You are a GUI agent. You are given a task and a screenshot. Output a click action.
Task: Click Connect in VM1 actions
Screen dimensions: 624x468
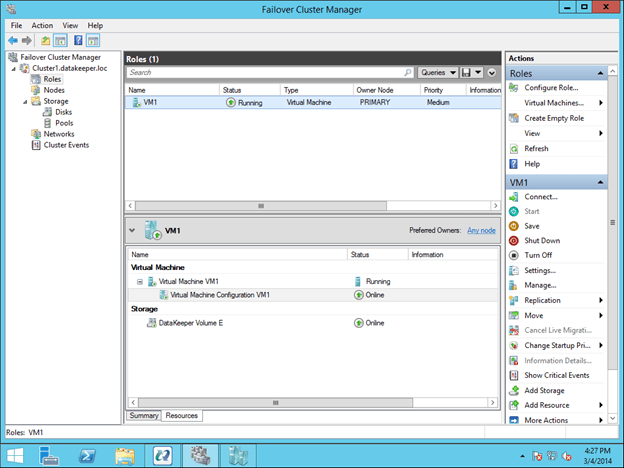pyautogui.click(x=541, y=197)
